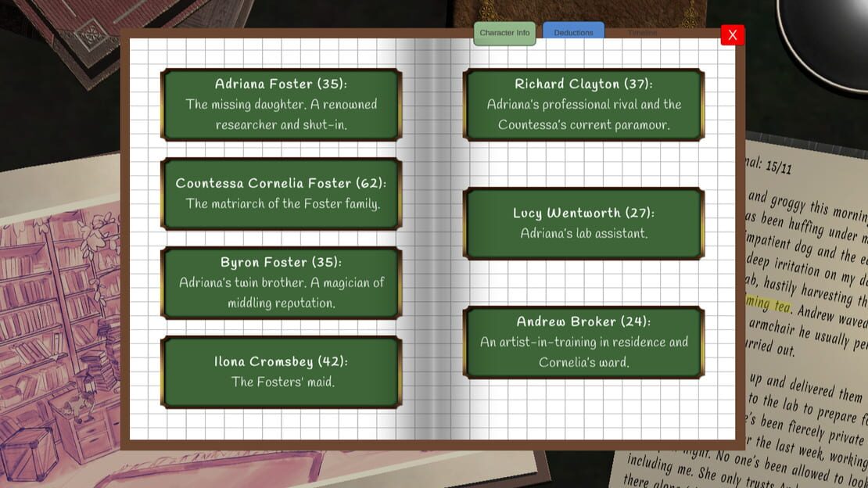The height and width of the screenshot is (488, 868).
Task: Open Countessa Cornelia Foster card
Action: coord(282,193)
